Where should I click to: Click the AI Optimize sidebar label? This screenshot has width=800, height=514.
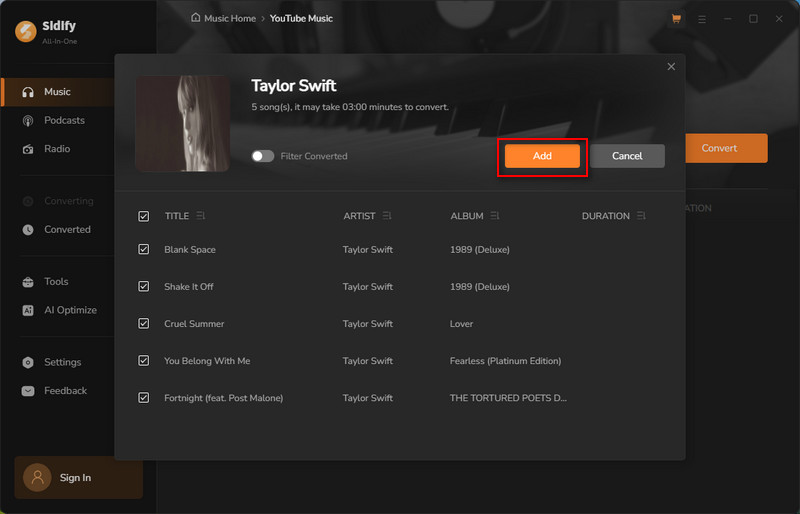(x=70, y=310)
